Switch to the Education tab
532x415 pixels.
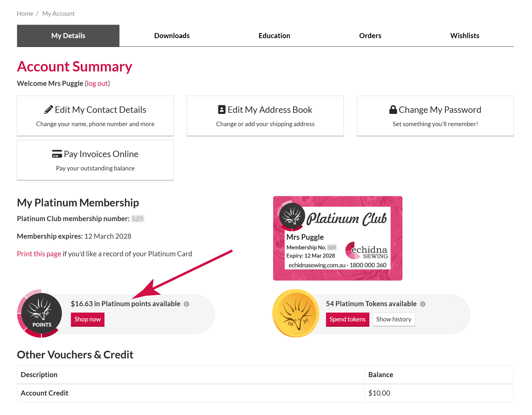point(274,36)
